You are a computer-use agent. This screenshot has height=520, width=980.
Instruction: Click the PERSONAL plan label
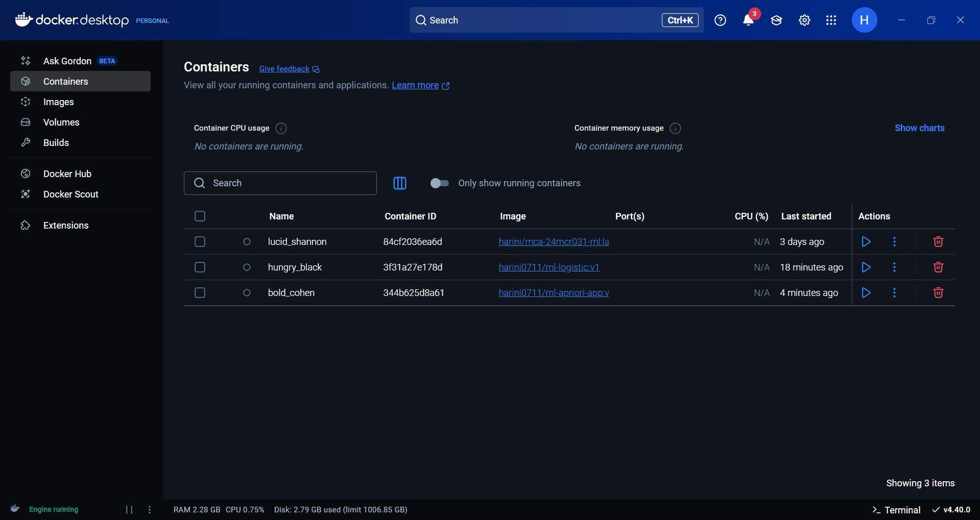tap(152, 21)
